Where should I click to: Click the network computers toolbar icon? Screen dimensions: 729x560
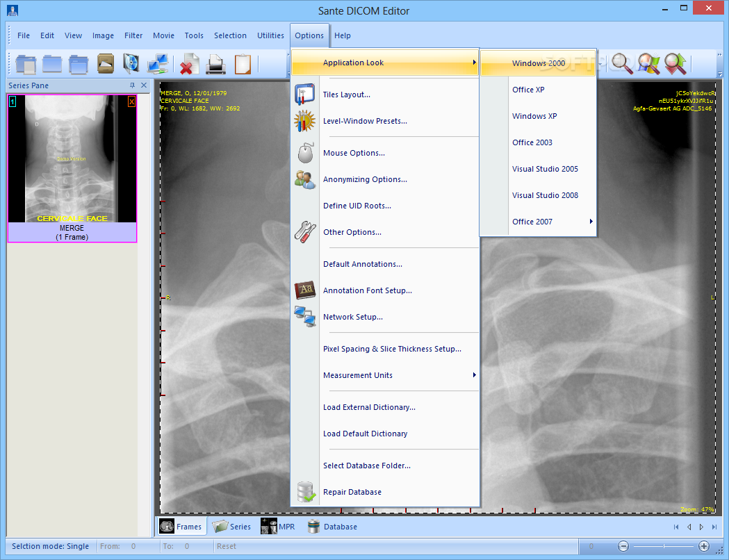coord(158,64)
